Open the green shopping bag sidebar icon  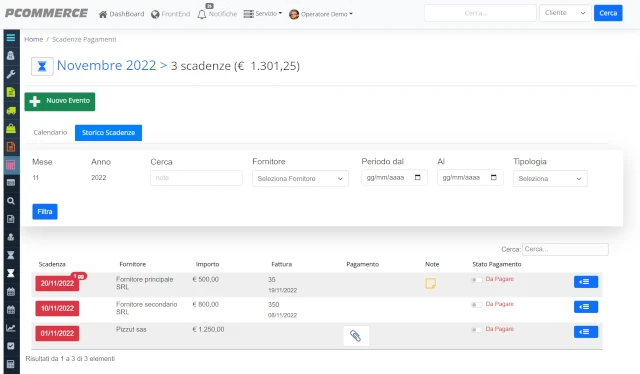pyautogui.click(x=11, y=128)
